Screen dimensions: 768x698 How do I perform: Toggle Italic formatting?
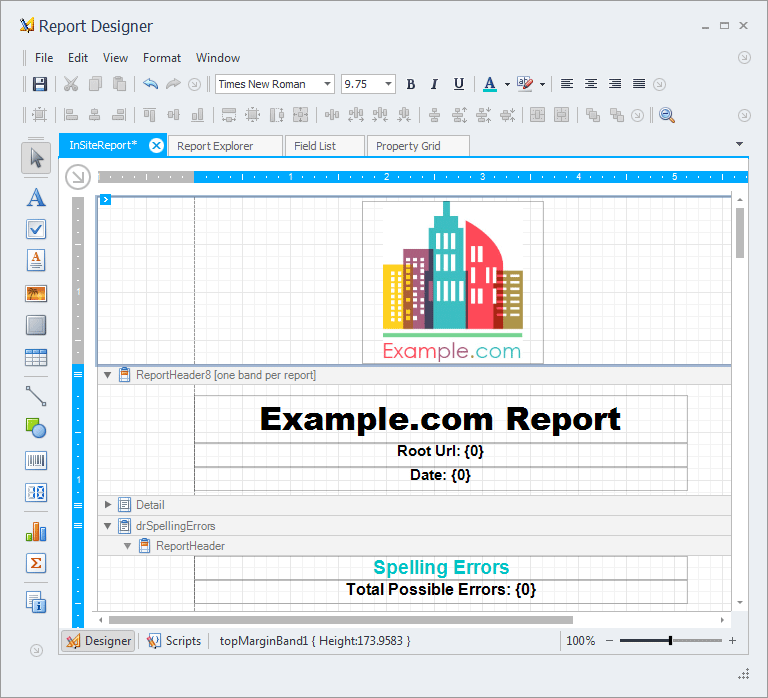[x=434, y=84]
